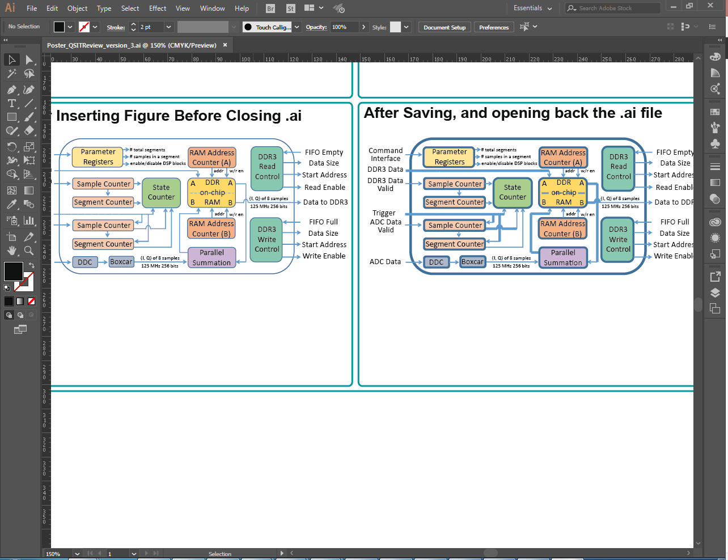Enable Draw Behind mode
The height and width of the screenshot is (560, 728).
(20, 315)
